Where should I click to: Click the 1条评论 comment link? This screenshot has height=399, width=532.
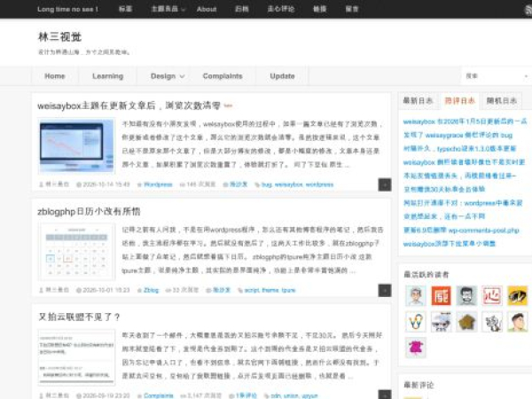[x=246, y=395]
